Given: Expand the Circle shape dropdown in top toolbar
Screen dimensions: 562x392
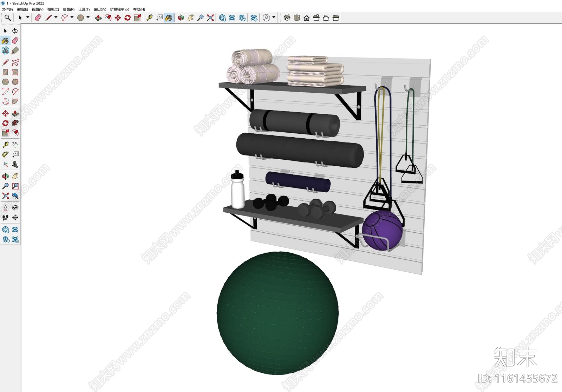Looking at the screenshot, I should (x=88, y=17).
